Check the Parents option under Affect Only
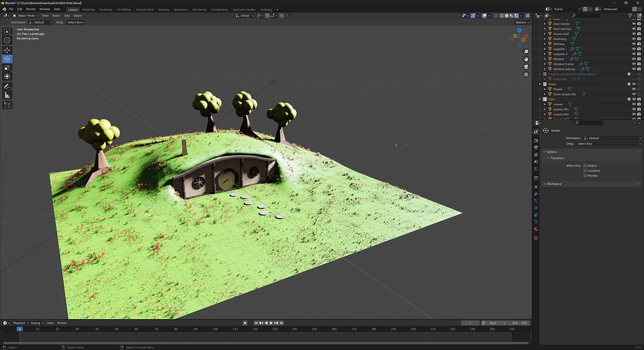 click(x=585, y=176)
